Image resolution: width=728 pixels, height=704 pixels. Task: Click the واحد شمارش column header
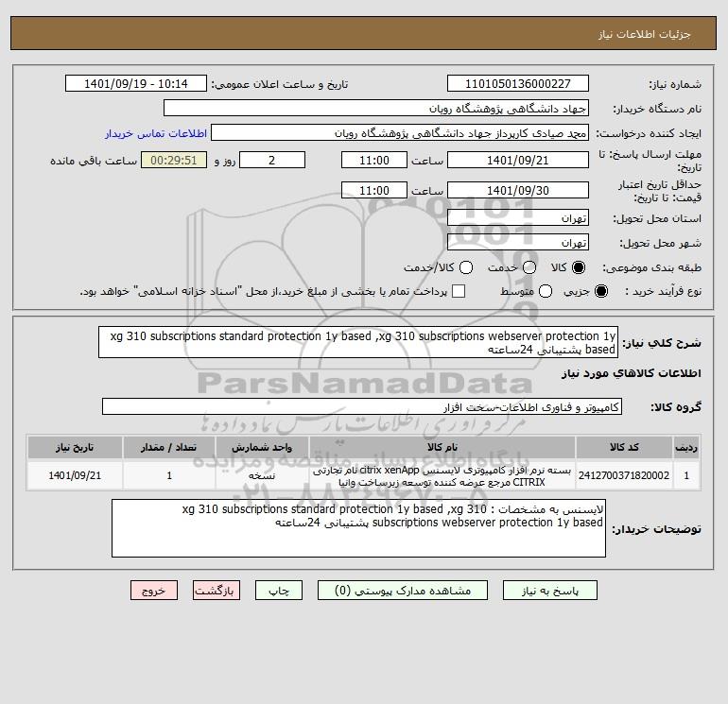click(262, 447)
